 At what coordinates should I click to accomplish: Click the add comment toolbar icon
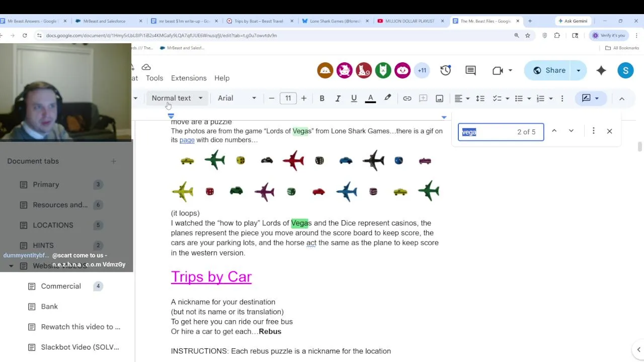pyautogui.click(x=423, y=99)
